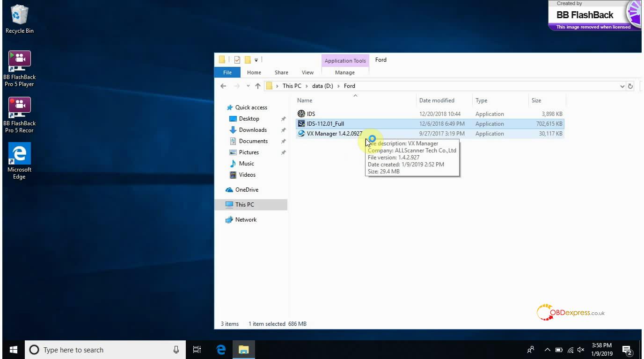Switch to the View ribbon tab
Viewport: 644px width, 359px height.
tap(307, 72)
